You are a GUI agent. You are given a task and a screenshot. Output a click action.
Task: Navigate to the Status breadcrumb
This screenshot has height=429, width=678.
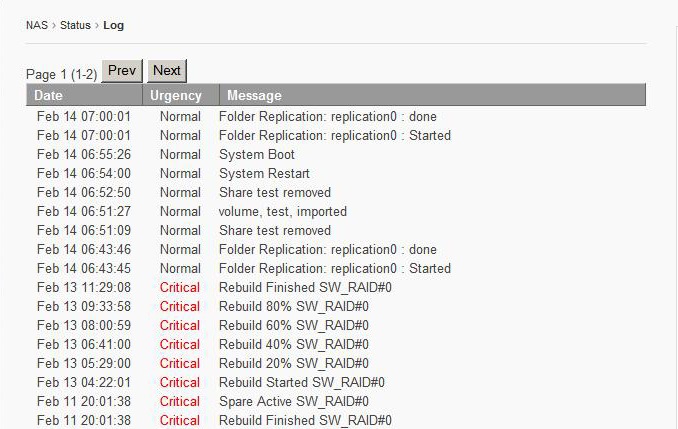coord(75,25)
